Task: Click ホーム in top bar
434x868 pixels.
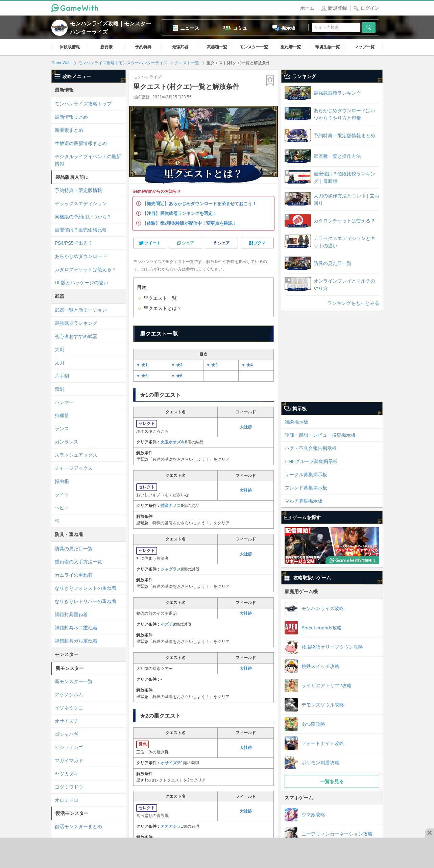Action: point(307,8)
